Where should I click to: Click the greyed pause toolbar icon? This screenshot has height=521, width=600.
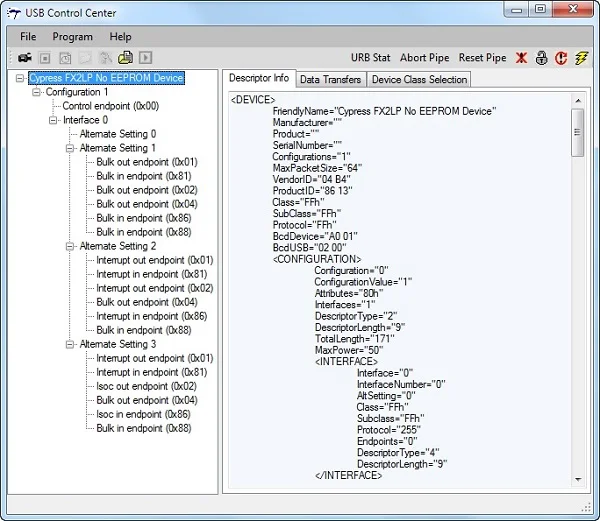(65, 58)
